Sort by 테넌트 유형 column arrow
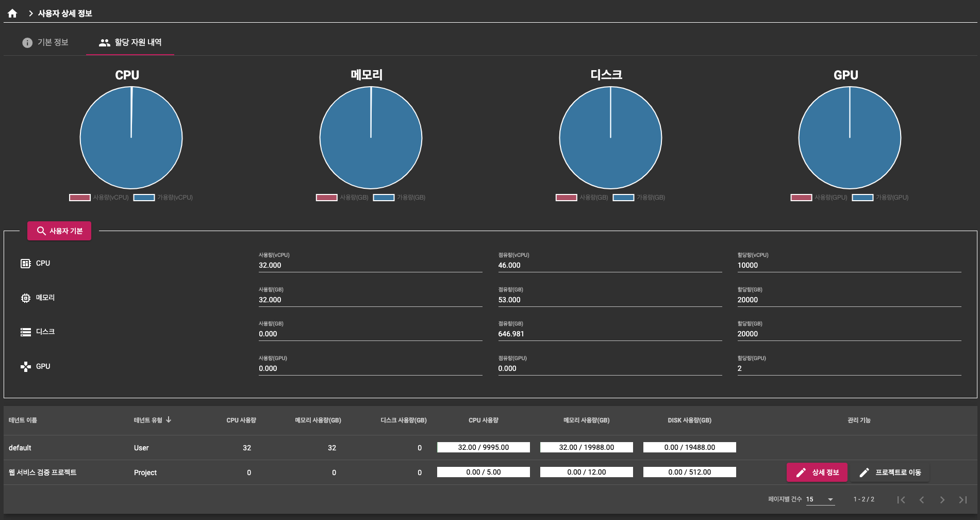Viewport: 980px width, 520px height. pos(169,420)
